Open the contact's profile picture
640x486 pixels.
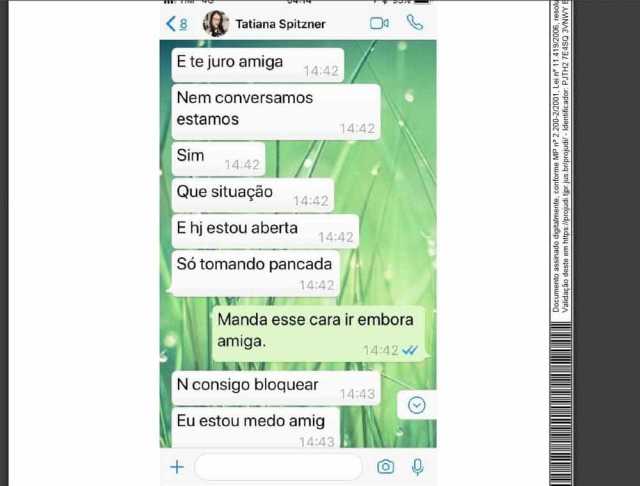[x=216, y=24]
